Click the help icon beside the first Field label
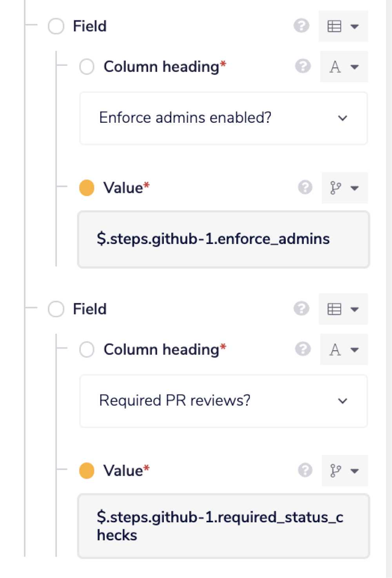This screenshot has width=392, height=578. tap(301, 26)
